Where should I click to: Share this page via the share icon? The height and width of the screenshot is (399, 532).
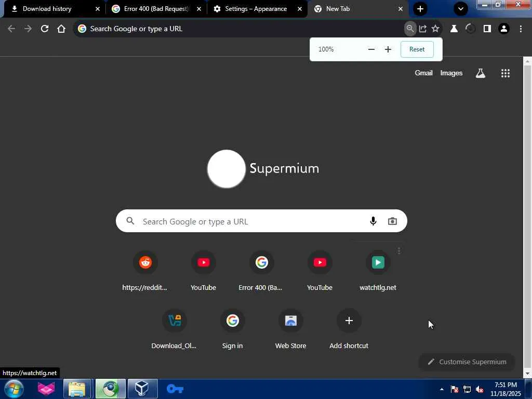[x=423, y=29]
